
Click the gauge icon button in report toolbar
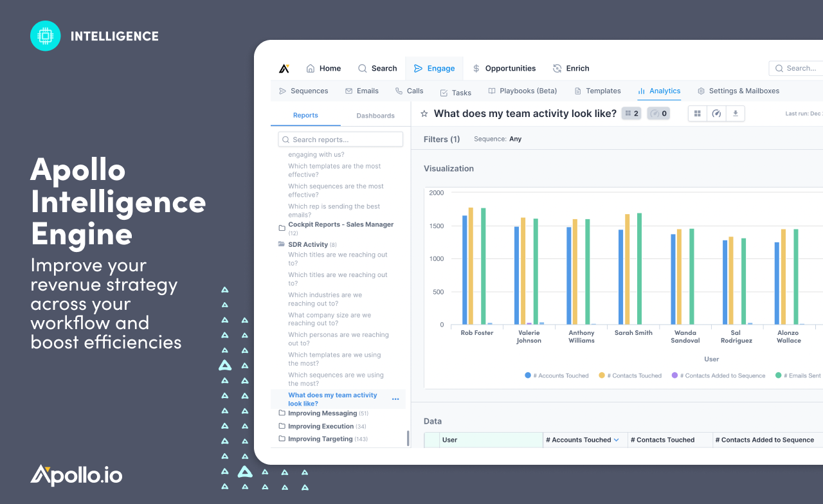[716, 114]
